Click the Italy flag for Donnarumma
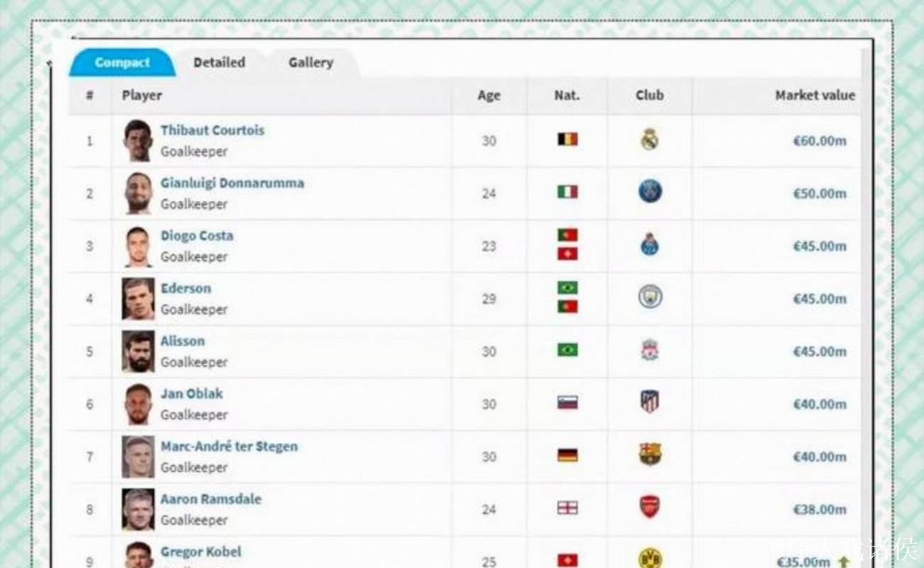 (567, 192)
